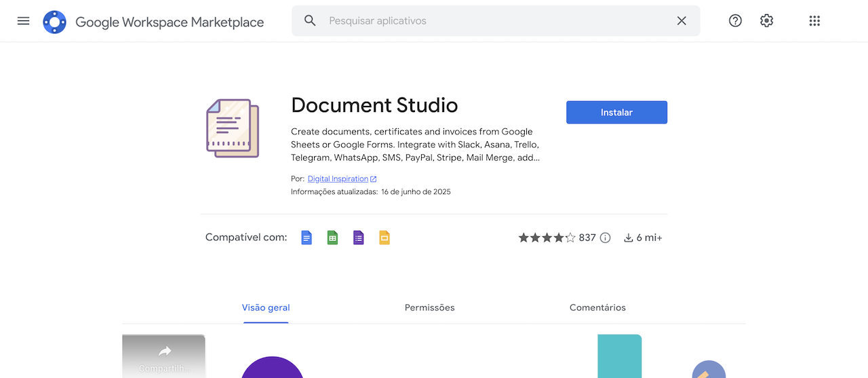The width and height of the screenshot is (868, 378).
Task: Open the hamburger main menu
Action: pos(23,21)
